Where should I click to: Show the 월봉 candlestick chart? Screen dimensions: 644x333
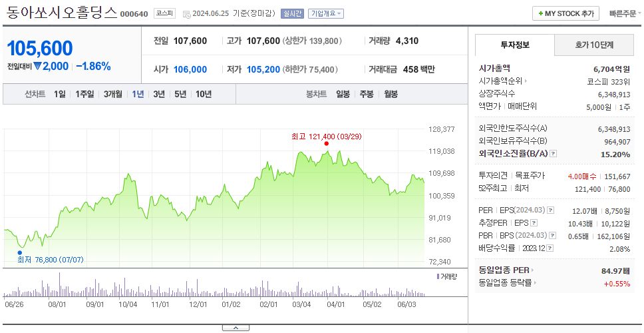click(391, 94)
